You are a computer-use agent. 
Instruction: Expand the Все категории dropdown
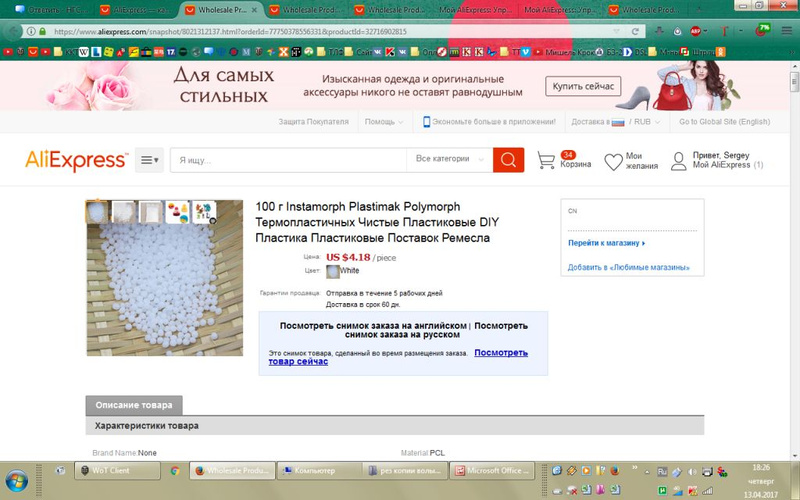coord(449,159)
